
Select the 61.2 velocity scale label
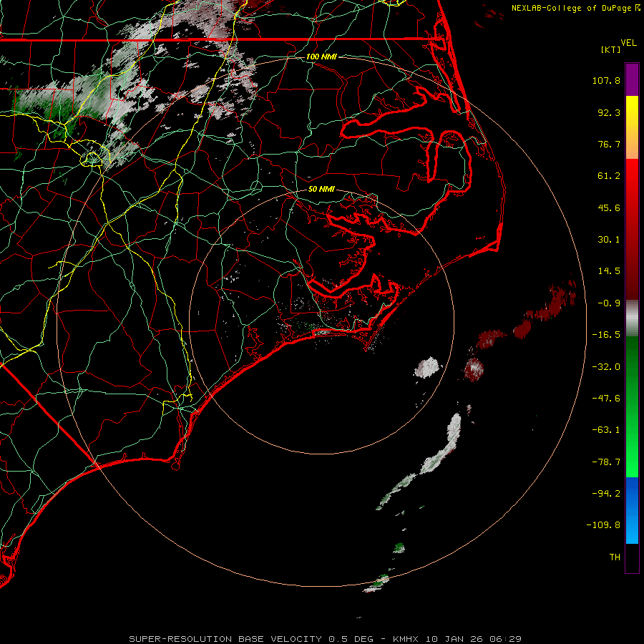pyautogui.click(x=609, y=176)
